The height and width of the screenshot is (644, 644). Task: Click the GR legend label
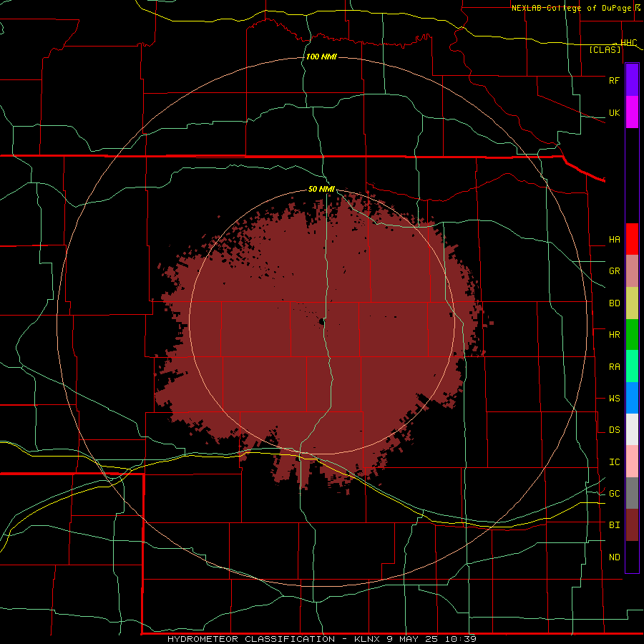click(x=614, y=271)
